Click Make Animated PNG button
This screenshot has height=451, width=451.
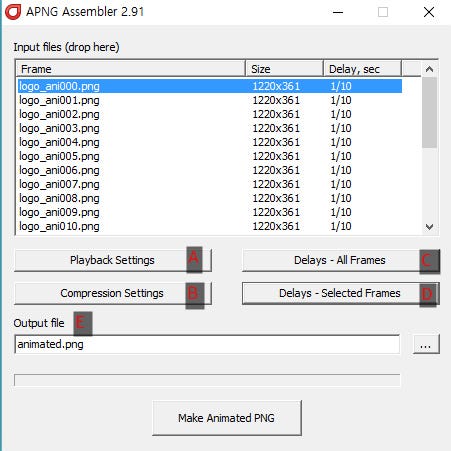point(227,418)
